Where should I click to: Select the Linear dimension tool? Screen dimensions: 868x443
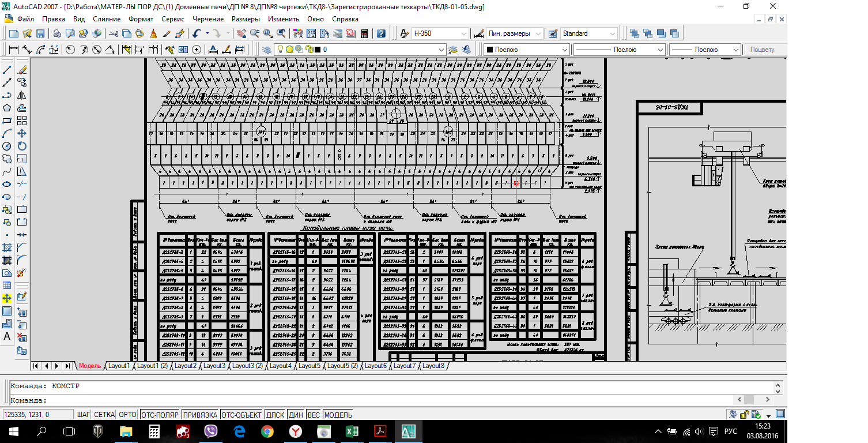[13, 50]
